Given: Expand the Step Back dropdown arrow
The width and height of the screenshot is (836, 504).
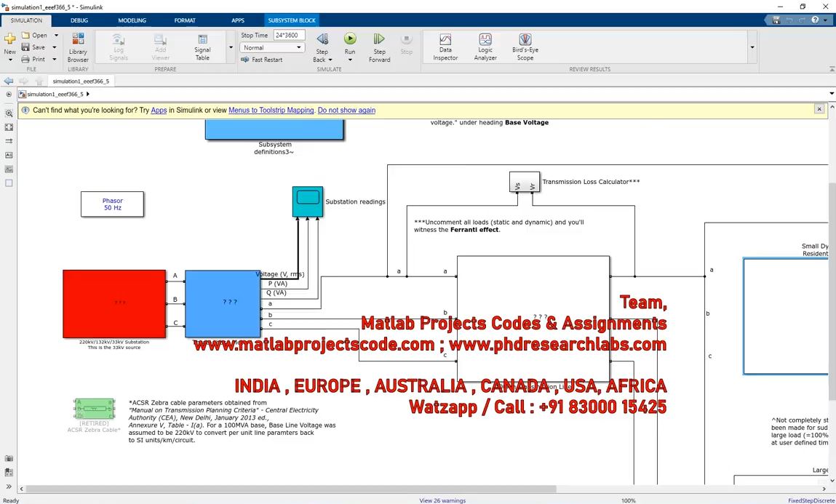Looking at the screenshot, I should [x=330, y=60].
